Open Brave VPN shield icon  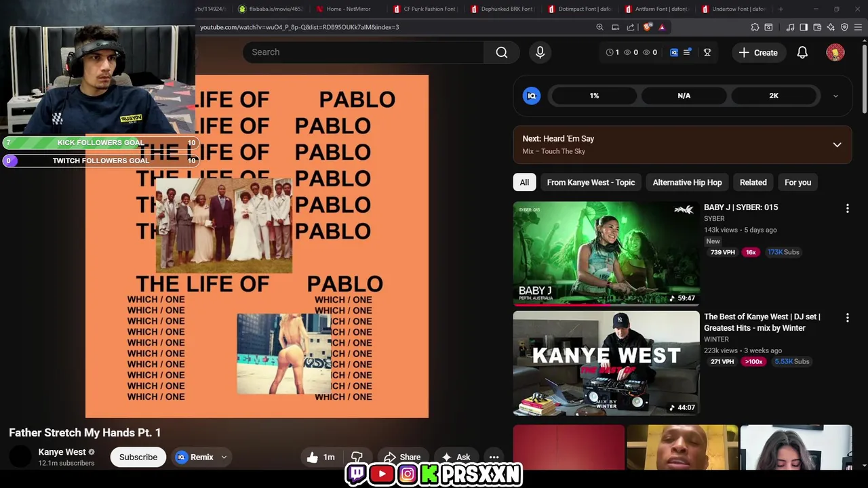[x=844, y=27]
